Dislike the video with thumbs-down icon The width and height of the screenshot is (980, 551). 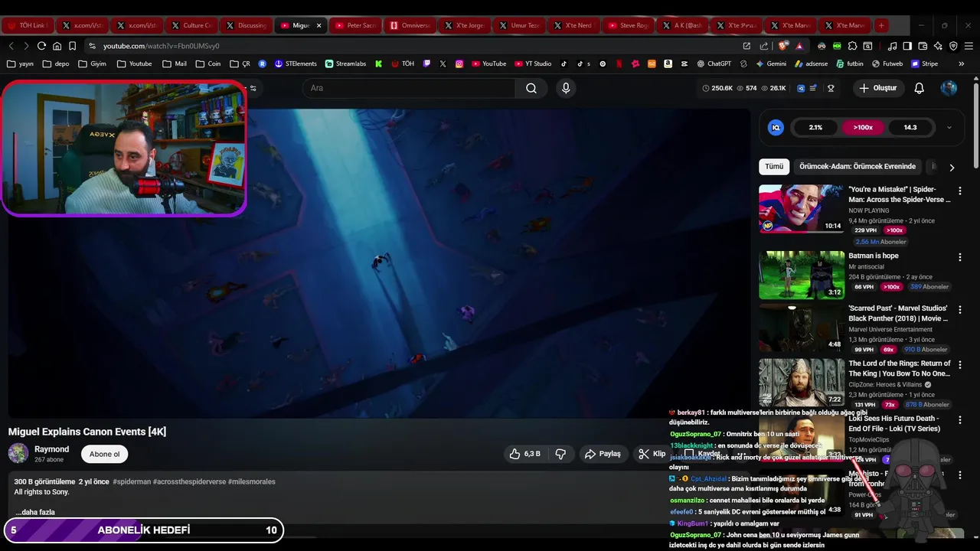tap(560, 454)
